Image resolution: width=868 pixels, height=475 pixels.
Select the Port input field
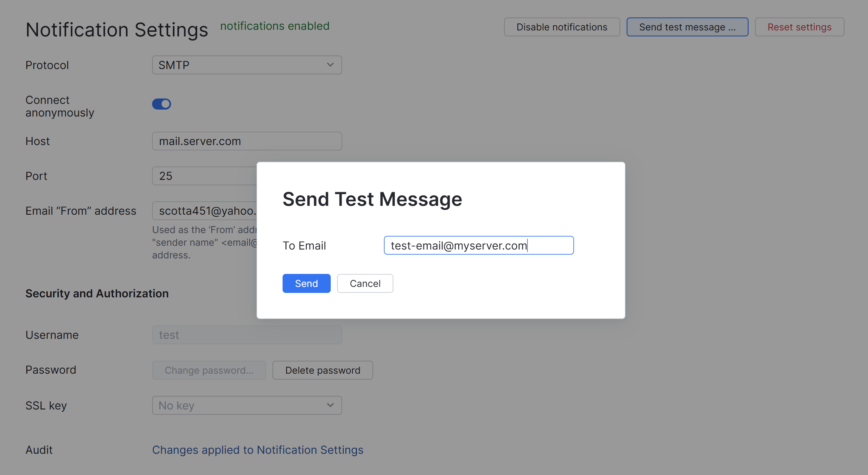pos(202,175)
